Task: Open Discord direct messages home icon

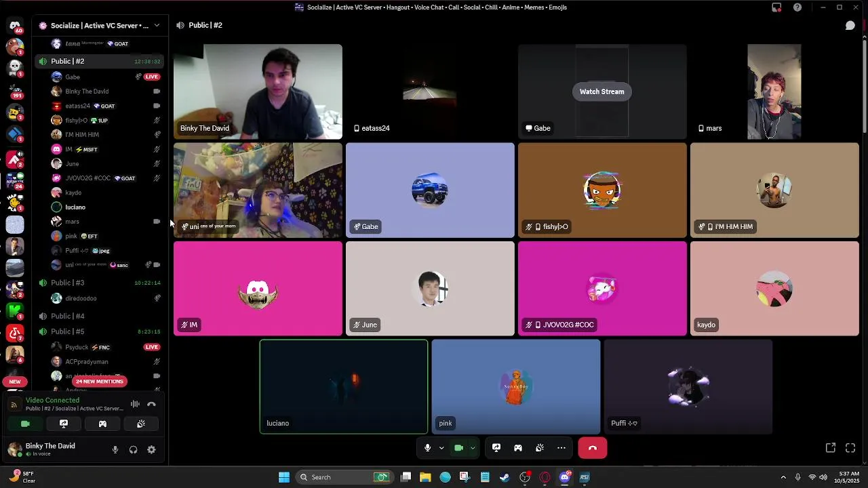Action: coord(15,26)
